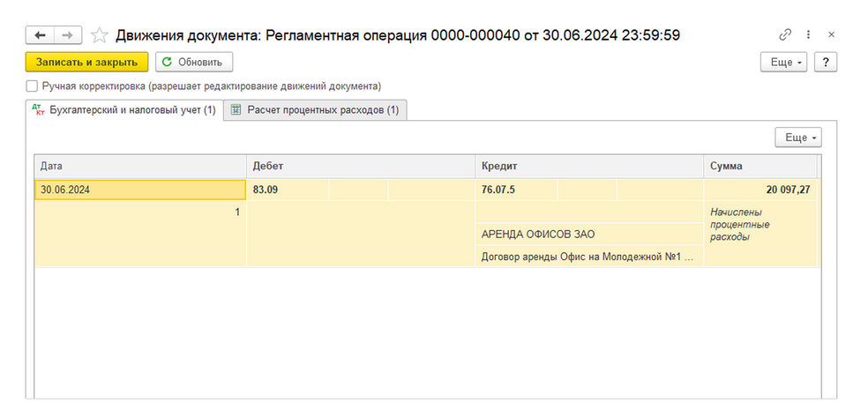Click the back navigation arrow
This screenshot has width=868, height=418.
(40, 34)
